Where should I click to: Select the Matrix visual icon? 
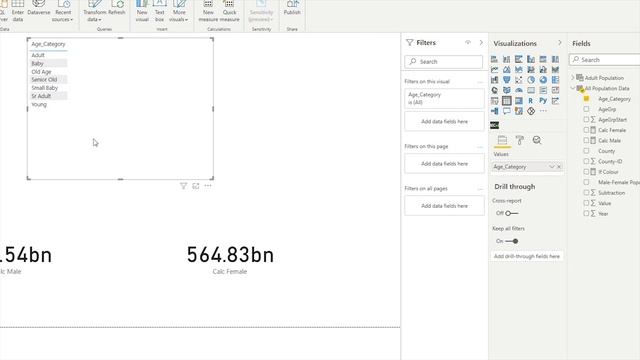point(519,100)
